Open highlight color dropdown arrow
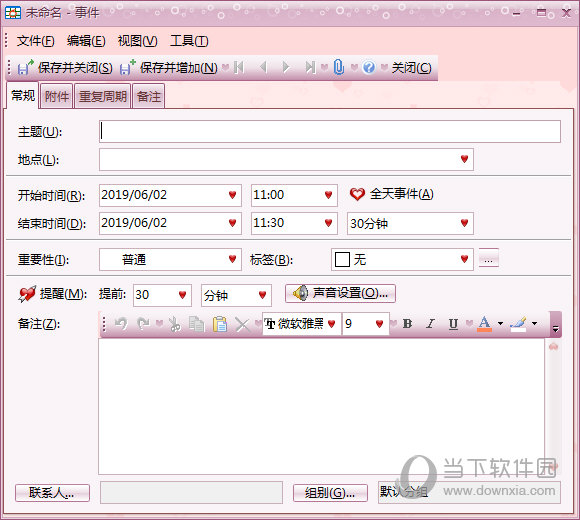580x520 pixels. [x=534, y=324]
